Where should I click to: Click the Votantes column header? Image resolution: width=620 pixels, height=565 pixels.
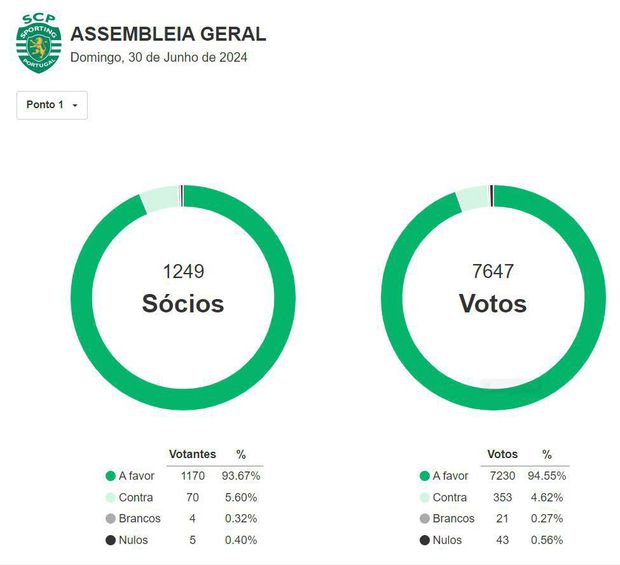[x=193, y=454]
